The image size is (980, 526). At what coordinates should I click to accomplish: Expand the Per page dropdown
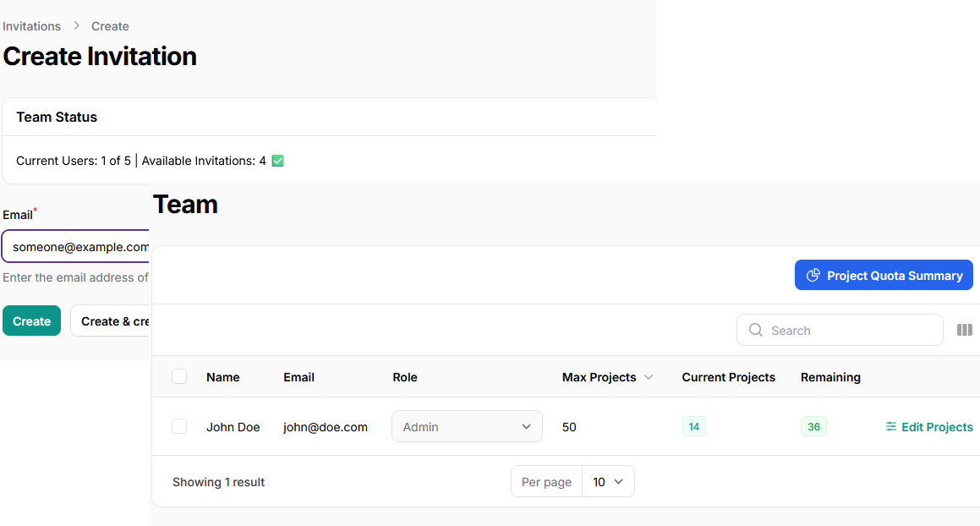[608, 482]
